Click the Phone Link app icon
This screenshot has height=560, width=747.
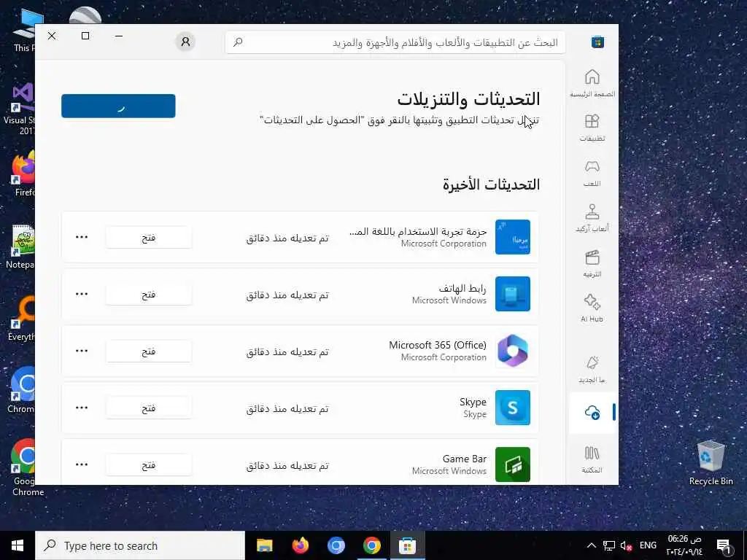click(x=513, y=294)
